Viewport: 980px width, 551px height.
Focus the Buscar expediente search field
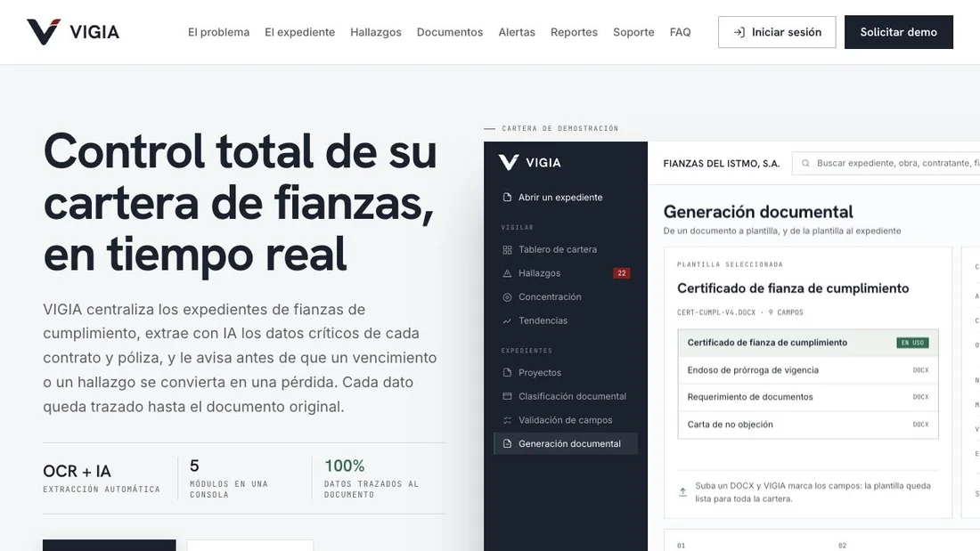886,163
